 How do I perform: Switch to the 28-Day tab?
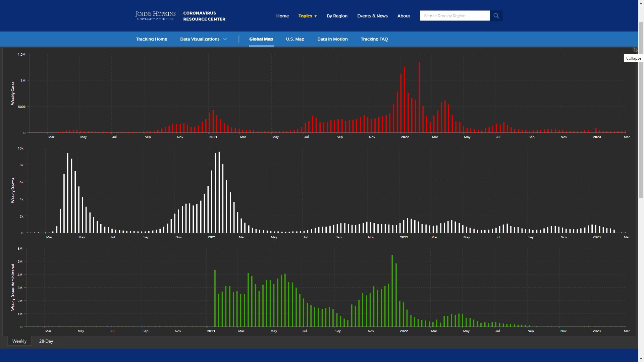click(x=46, y=341)
